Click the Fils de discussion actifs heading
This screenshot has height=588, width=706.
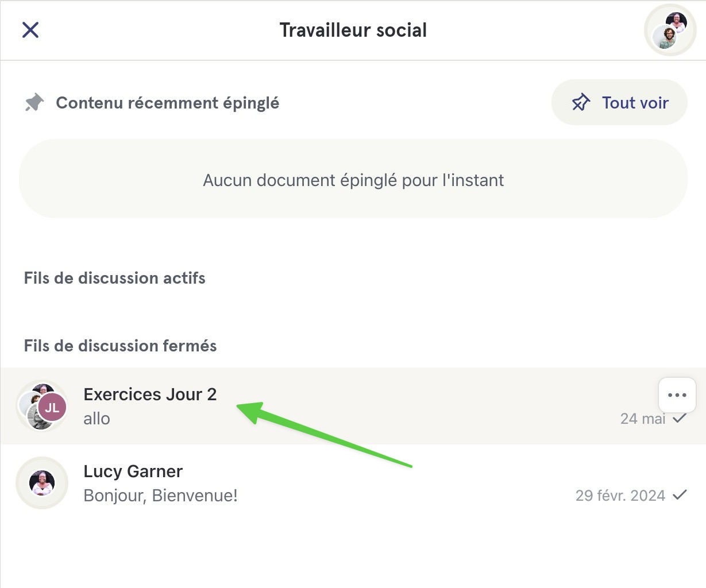[114, 278]
